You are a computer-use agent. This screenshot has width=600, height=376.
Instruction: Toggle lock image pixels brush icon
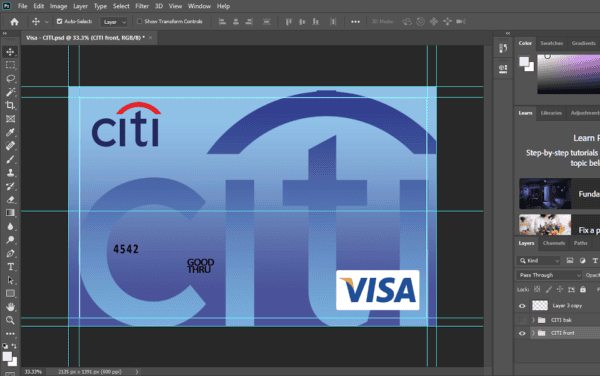click(548, 289)
